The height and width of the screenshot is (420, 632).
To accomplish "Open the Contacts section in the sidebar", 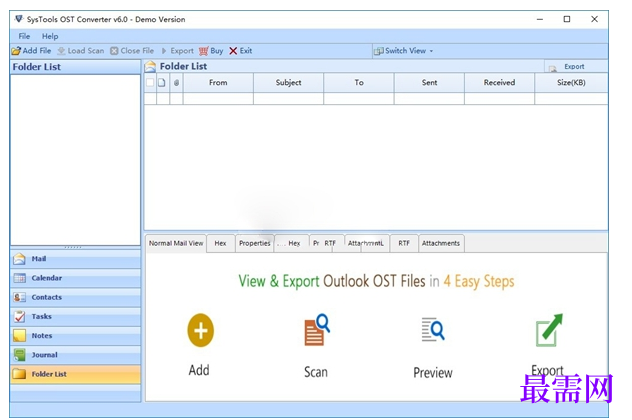I will (75, 297).
